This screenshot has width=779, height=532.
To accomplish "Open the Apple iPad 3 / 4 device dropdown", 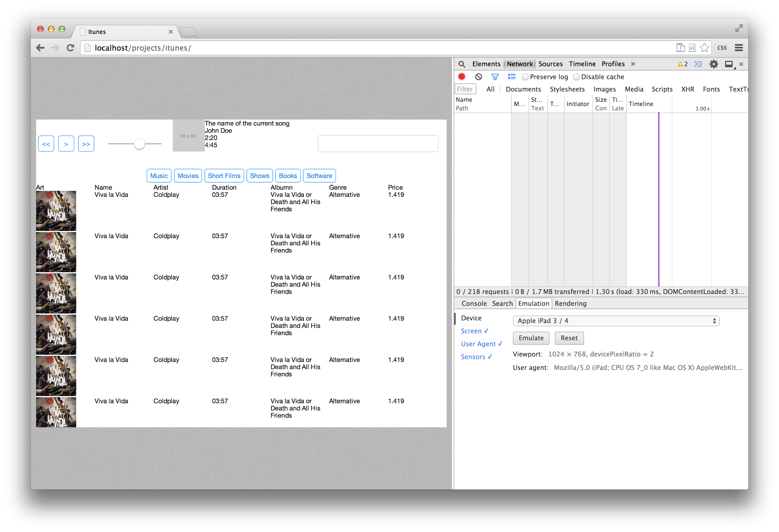I will (x=616, y=321).
